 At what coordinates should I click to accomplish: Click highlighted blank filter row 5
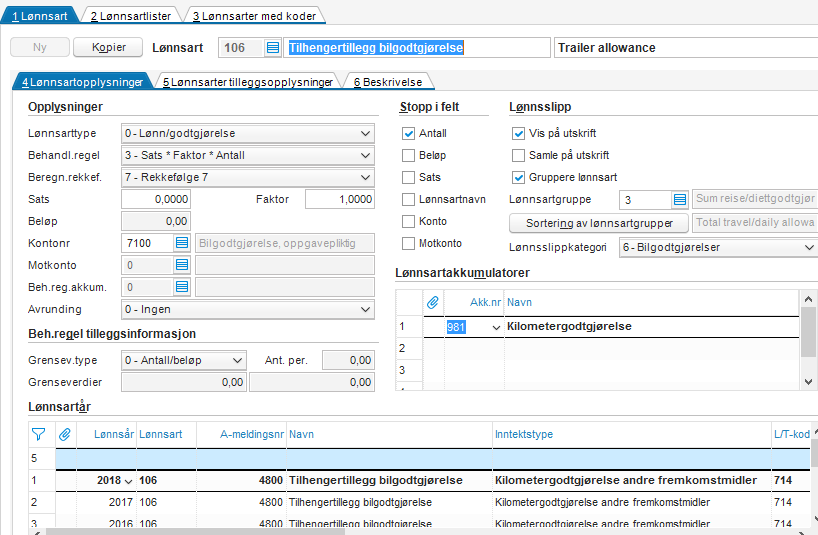[433, 458]
